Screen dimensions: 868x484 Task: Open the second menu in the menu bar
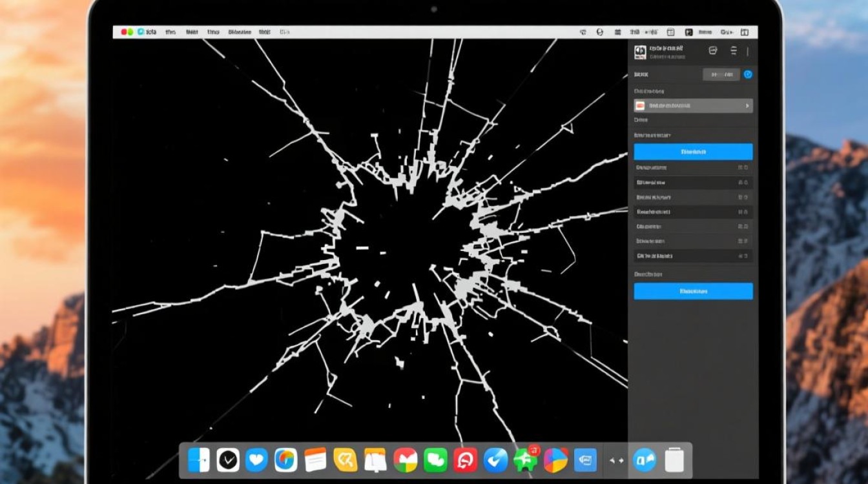[x=170, y=32]
